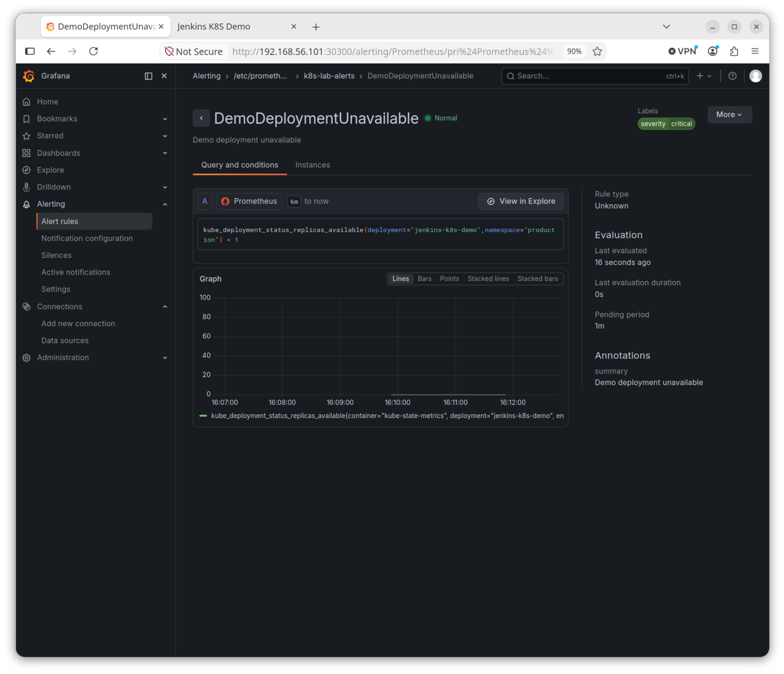784x674 pixels.
Task: Open Active notifications page
Action: tap(76, 273)
